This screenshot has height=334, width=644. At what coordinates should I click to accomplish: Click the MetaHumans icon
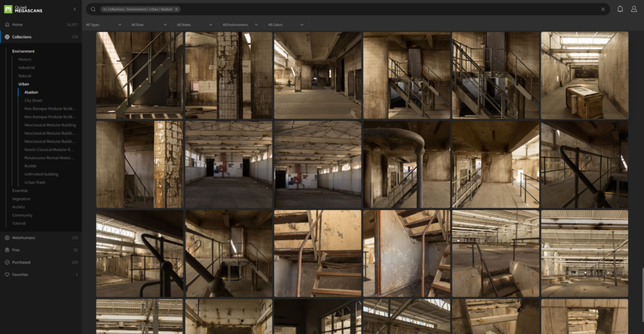click(x=7, y=238)
